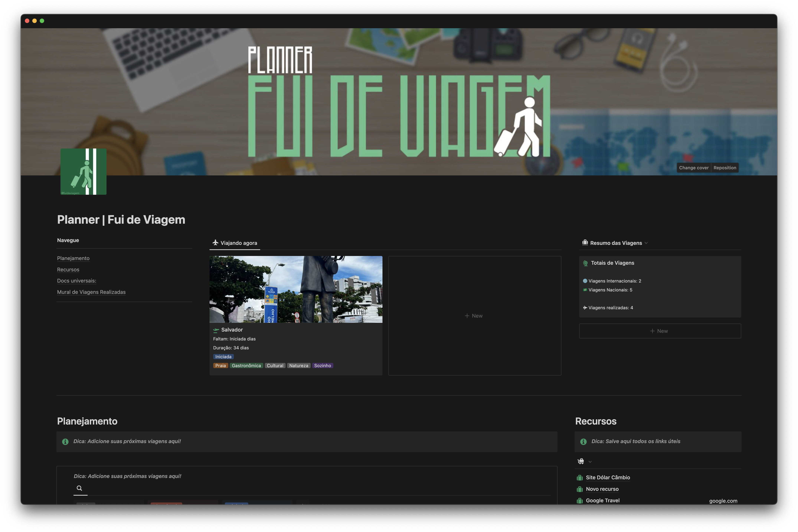
Task: Click the search icon in Planejamento box
Action: pos(79,488)
